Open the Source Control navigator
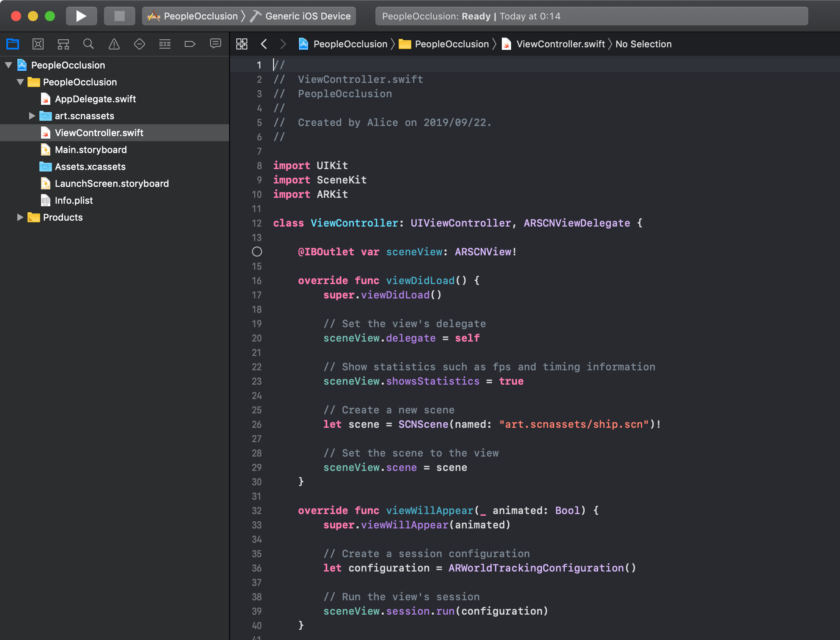Image resolution: width=840 pixels, height=640 pixels. (x=38, y=44)
